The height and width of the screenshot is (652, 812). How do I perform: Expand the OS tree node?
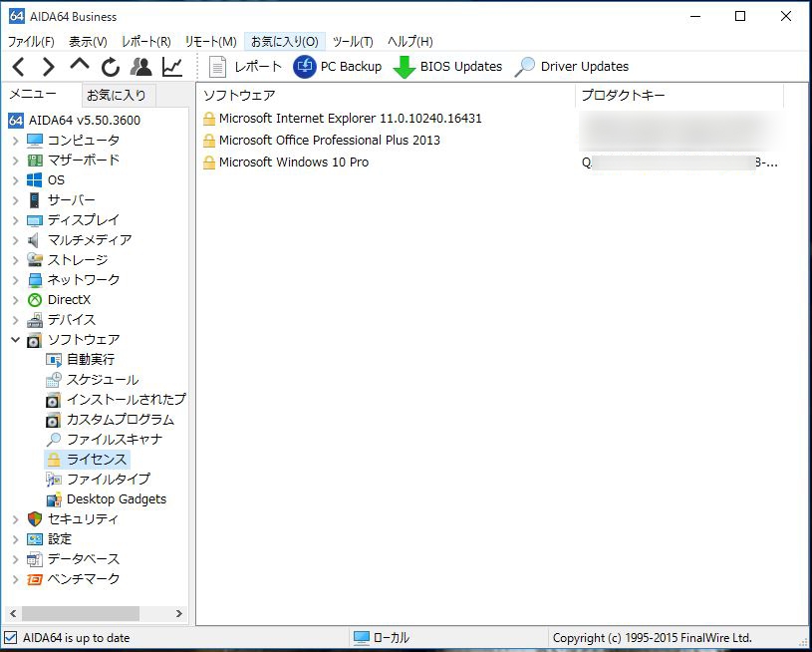[x=16, y=180]
